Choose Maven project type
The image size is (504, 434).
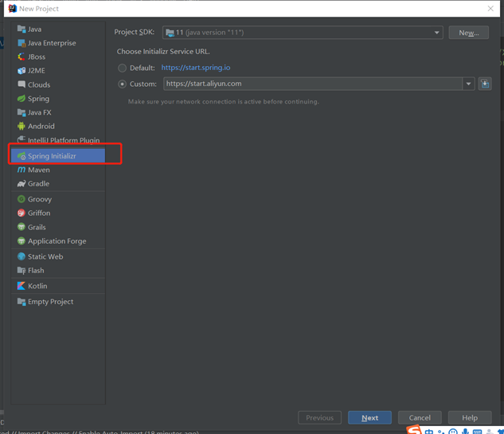[58, 170]
